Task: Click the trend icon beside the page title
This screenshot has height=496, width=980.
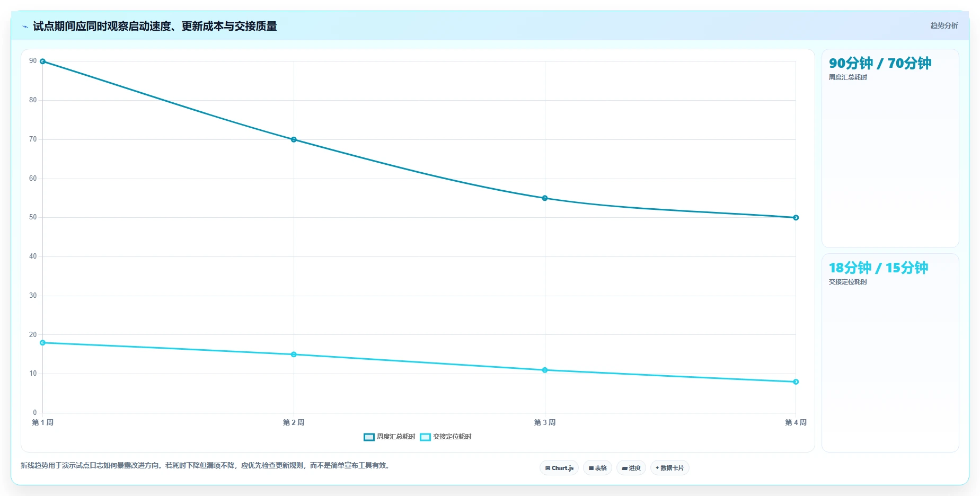Action: [25, 26]
